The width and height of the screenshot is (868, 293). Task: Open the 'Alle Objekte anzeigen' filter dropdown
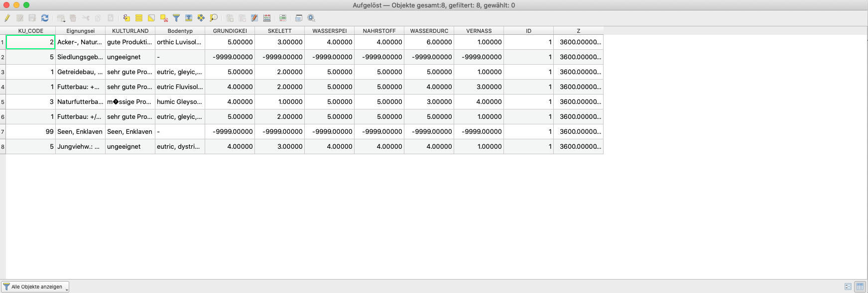[x=35, y=287]
